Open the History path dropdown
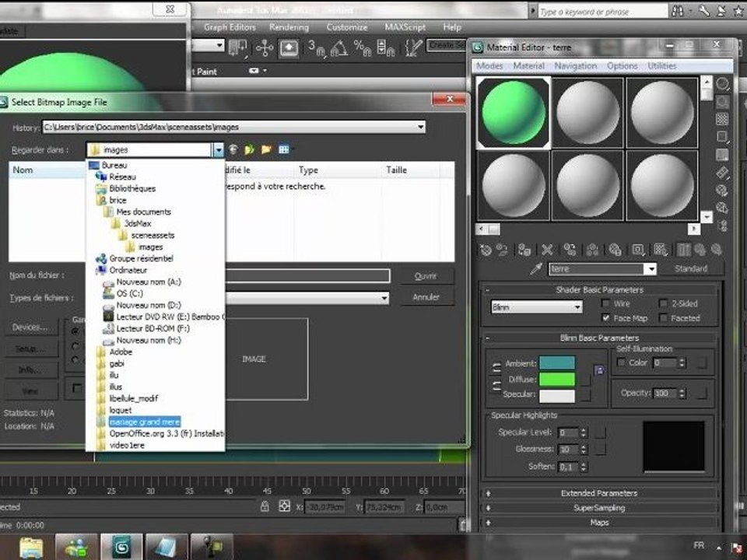 pos(421,127)
